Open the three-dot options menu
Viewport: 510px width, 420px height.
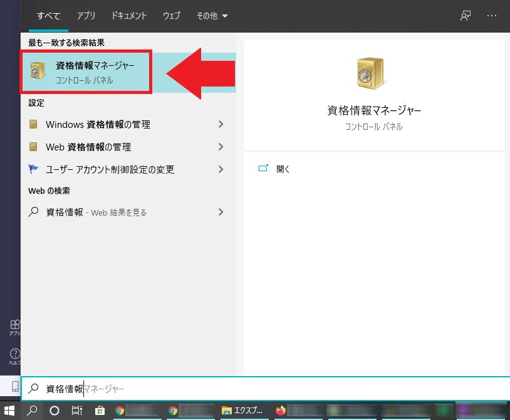pyautogui.click(x=491, y=16)
